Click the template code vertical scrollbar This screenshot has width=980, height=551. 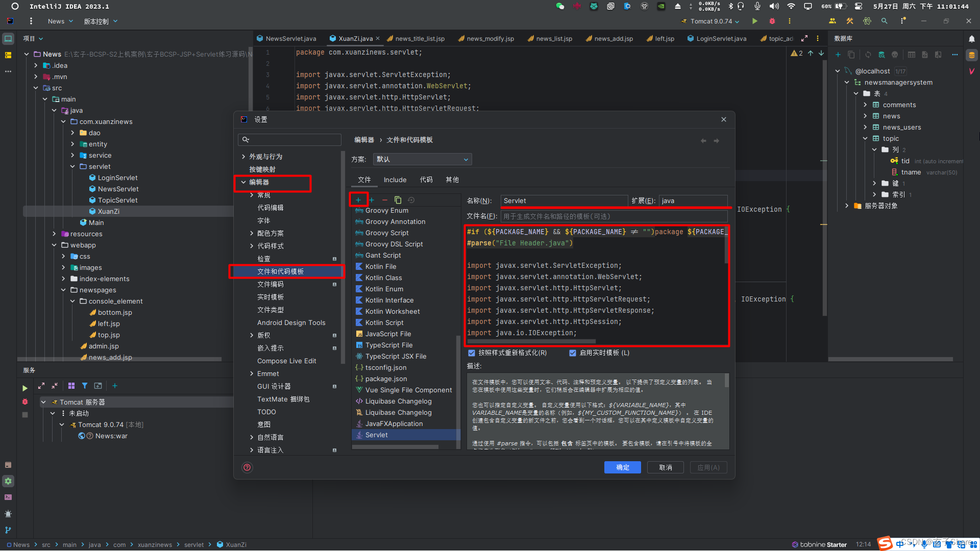tap(726, 246)
